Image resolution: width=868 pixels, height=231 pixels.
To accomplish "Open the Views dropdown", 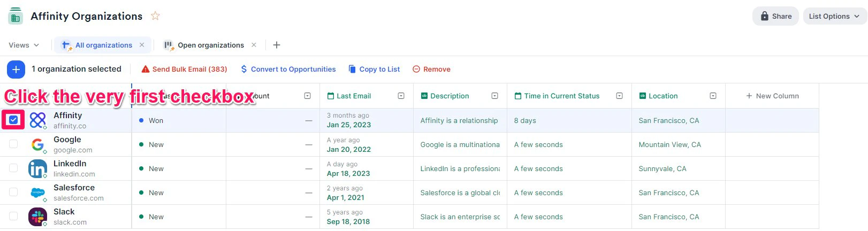I will 24,45.
